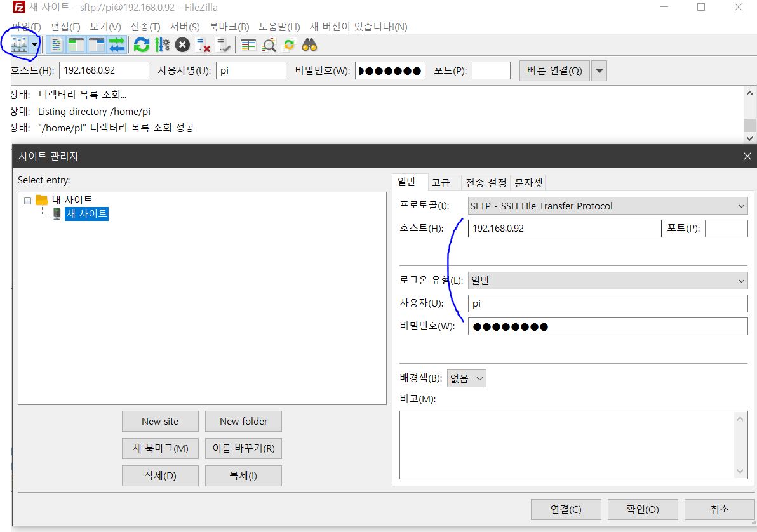This screenshot has width=757, height=532.
Task: Open Site Manager dropdown arrow in toolbar
Action: click(x=35, y=45)
